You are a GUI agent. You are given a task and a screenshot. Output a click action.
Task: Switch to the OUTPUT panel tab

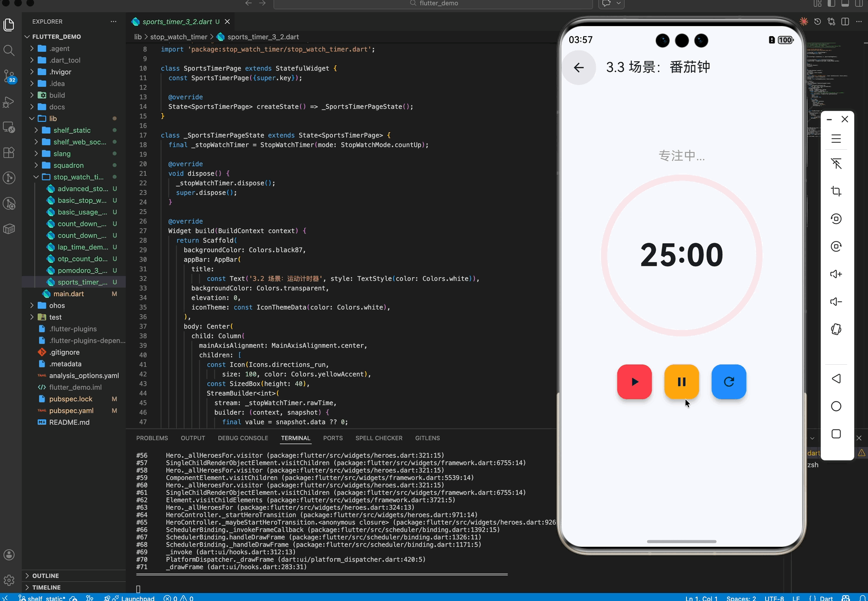pos(193,438)
